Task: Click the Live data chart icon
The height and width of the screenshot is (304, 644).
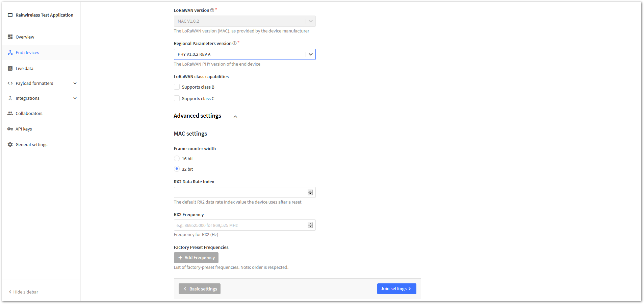Action: 10,68
